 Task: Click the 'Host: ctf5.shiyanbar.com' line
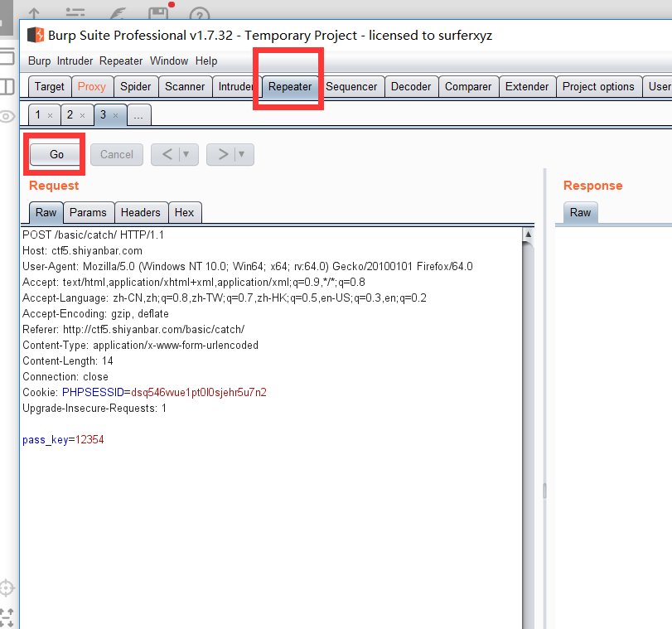(x=82, y=251)
